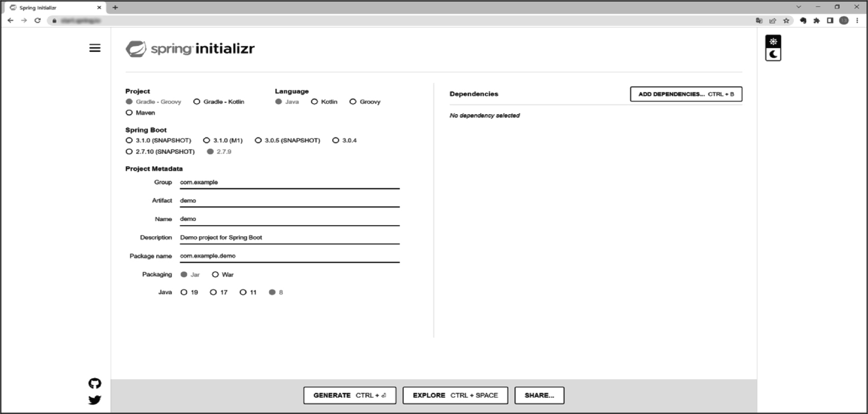Click the Description input field
Screen dimensions: 868x414
click(290, 237)
